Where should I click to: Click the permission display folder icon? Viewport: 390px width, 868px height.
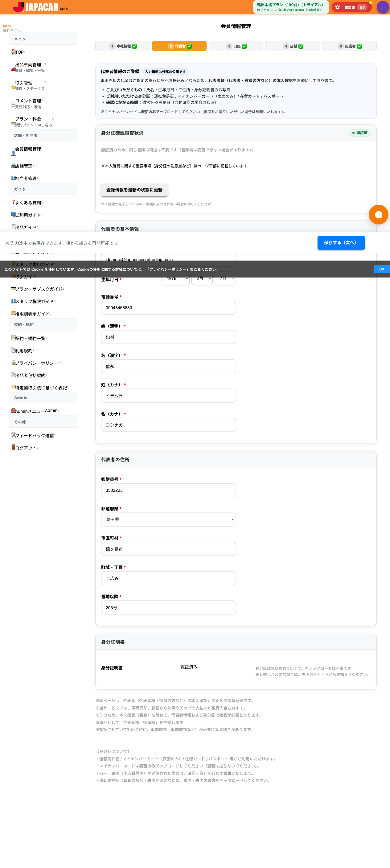(13, 313)
